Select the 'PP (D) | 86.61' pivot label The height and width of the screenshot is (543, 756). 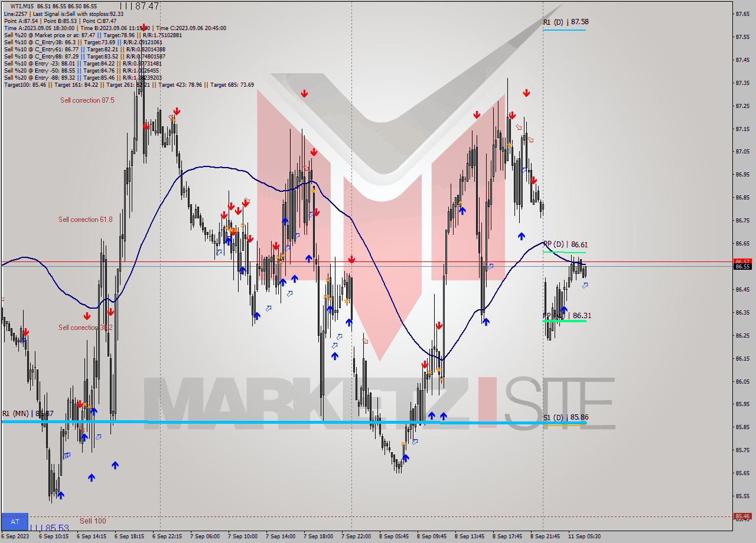(x=565, y=244)
